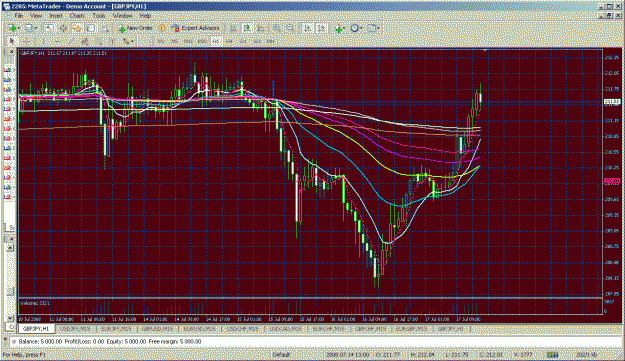
Task: Expand the Periods dropdown arrow
Action: pyautogui.click(x=361, y=28)
